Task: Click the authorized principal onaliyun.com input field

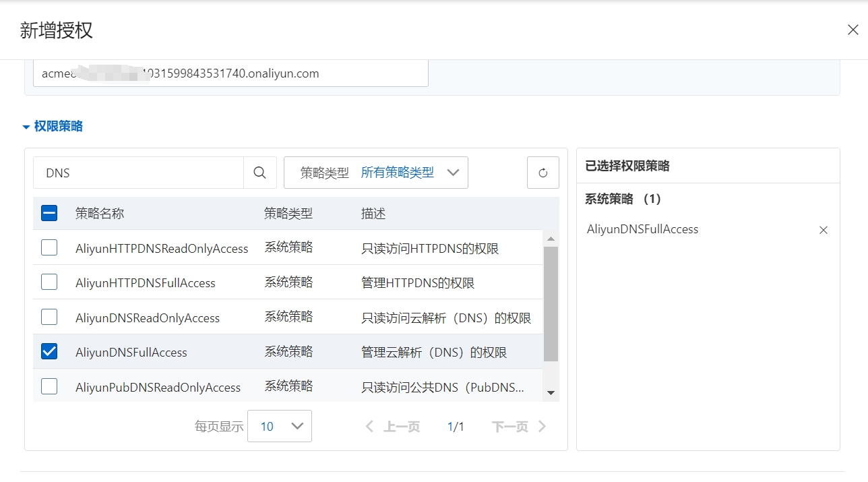Action: click(230, 73)
